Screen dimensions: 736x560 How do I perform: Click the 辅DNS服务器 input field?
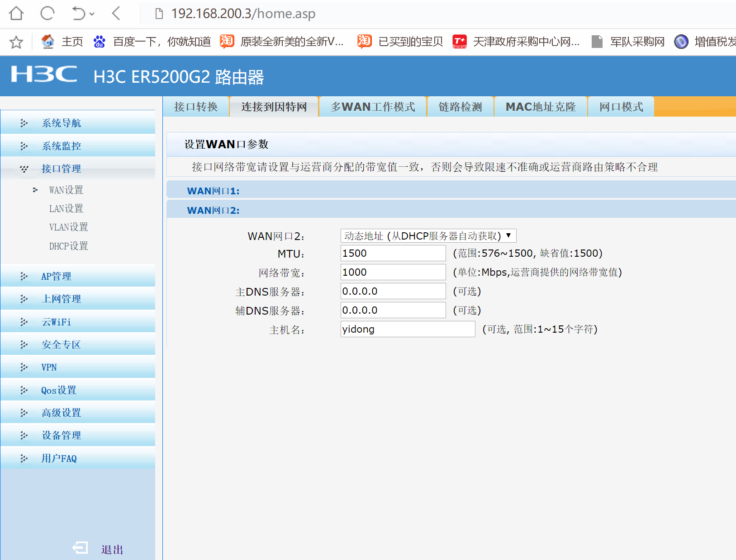pyautogui.click(x=393, y=310)
